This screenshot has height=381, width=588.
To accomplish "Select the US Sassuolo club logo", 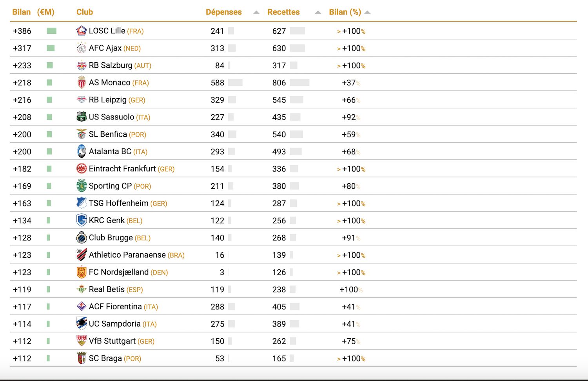I will point(82,117).
